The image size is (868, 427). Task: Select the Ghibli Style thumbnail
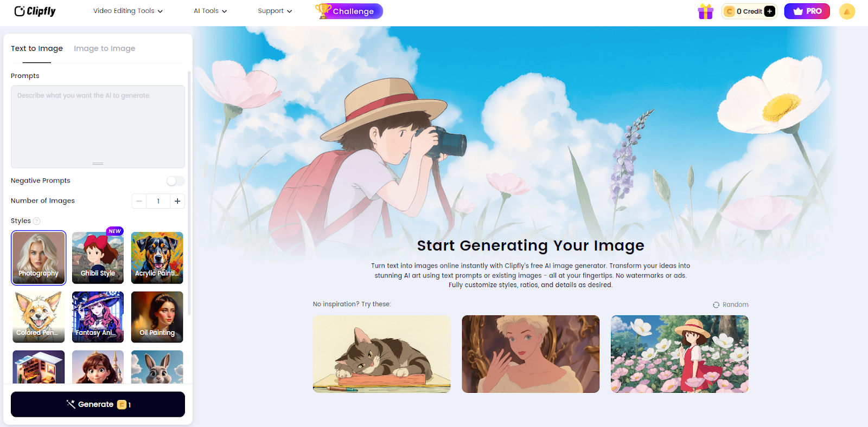pyautogui.click(x=98, y=258)
